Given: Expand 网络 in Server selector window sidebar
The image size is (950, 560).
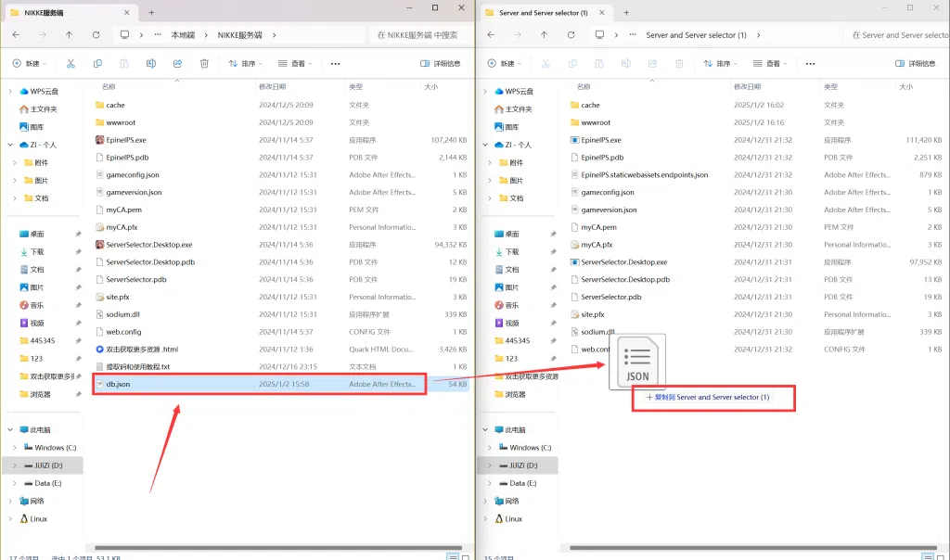Looking at the screenshot, I should coord(484,502).
